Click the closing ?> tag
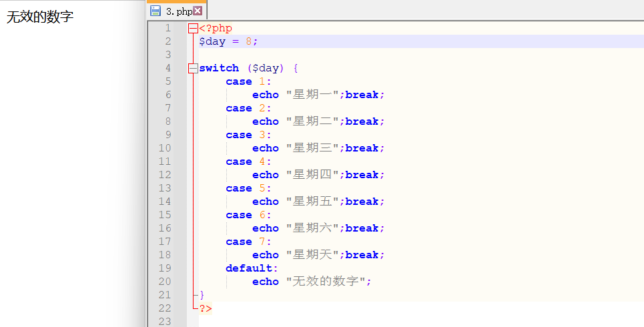The image size is (644, 327). (x=206, y=308)
